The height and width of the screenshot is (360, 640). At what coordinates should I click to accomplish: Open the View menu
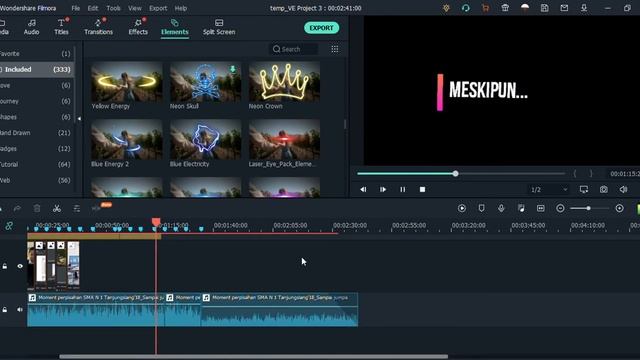tap(135, 8)
